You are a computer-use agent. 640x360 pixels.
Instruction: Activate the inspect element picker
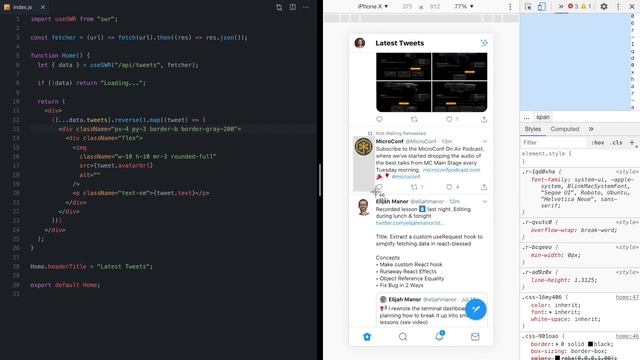click(528, 7)
